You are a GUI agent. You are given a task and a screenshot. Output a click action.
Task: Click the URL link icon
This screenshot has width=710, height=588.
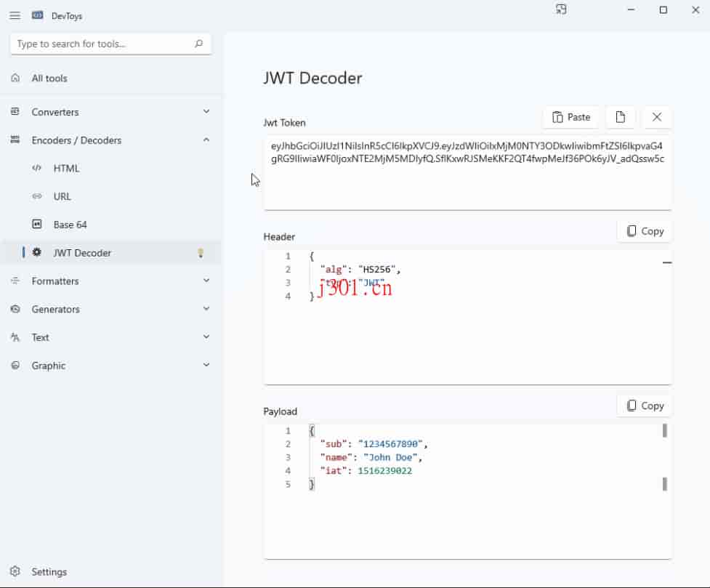coord(37,196)
